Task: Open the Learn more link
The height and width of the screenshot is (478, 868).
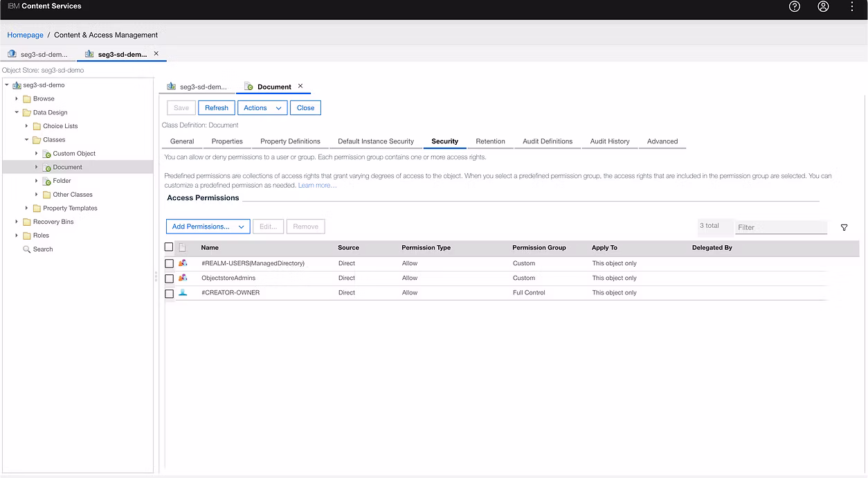Action: pos(317,185)
